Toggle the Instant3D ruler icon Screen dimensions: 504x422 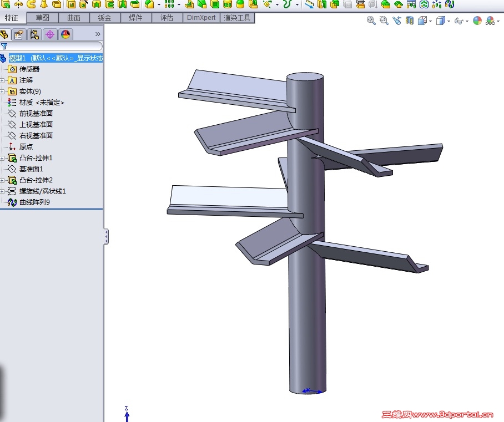coord(309,4)
